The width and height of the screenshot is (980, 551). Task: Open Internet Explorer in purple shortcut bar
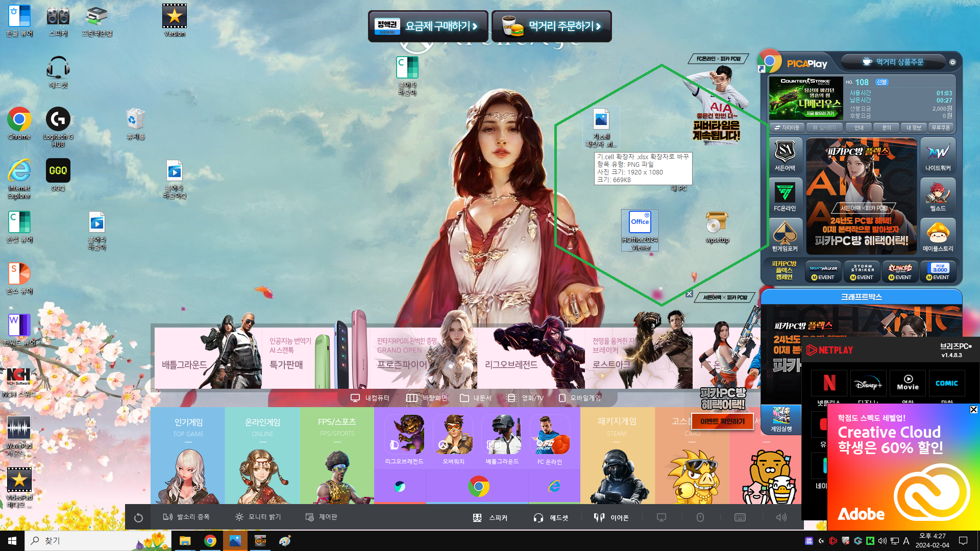(x=554, y=486)
